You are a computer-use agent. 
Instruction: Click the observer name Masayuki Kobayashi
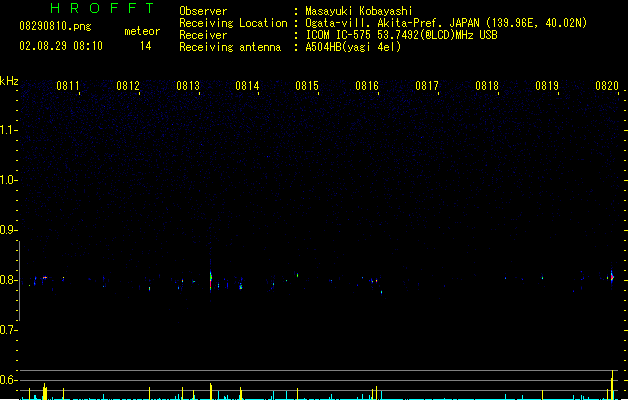tap(359, 11)
